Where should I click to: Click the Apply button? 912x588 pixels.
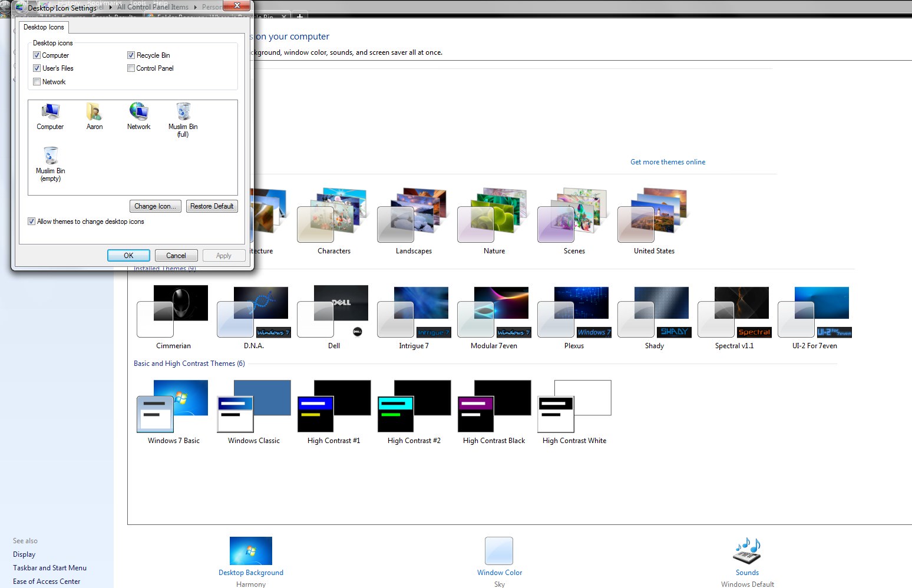[224, 256]
